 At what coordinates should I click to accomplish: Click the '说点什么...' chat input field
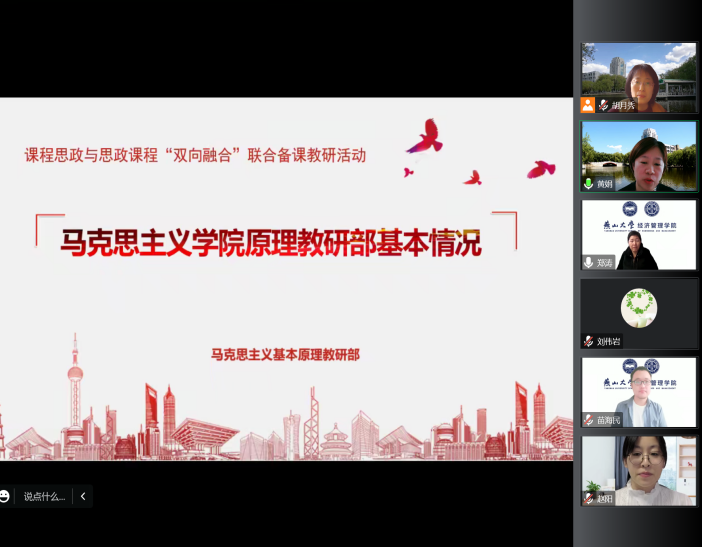45,496
